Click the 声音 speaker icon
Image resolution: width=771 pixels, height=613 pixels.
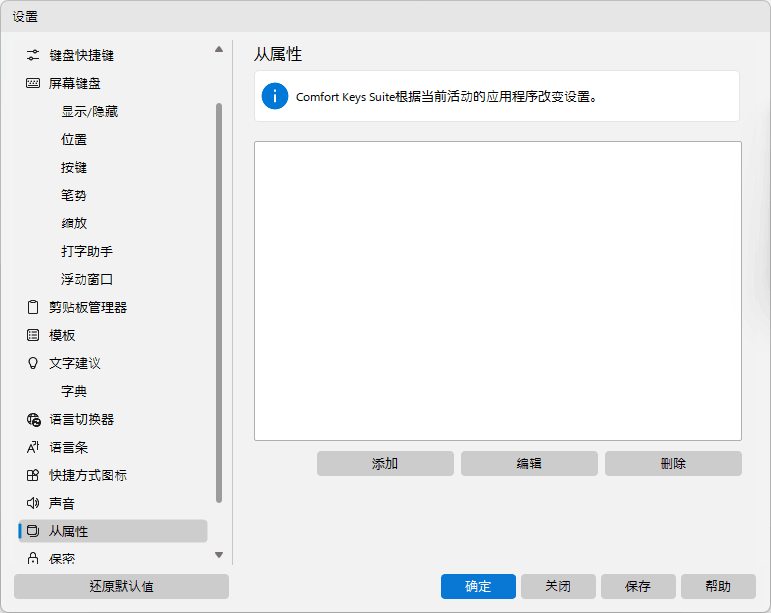click(33, 503)
